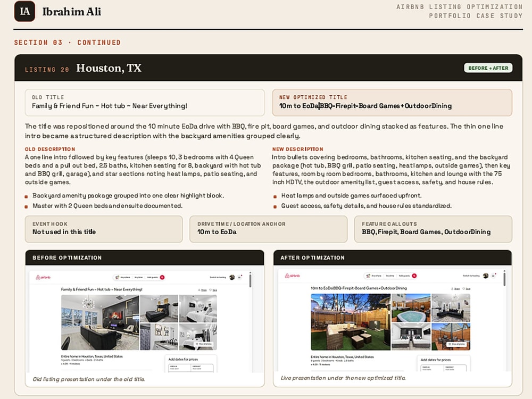Click the hot tub photo thumbnail

click(x=411, y=307)
